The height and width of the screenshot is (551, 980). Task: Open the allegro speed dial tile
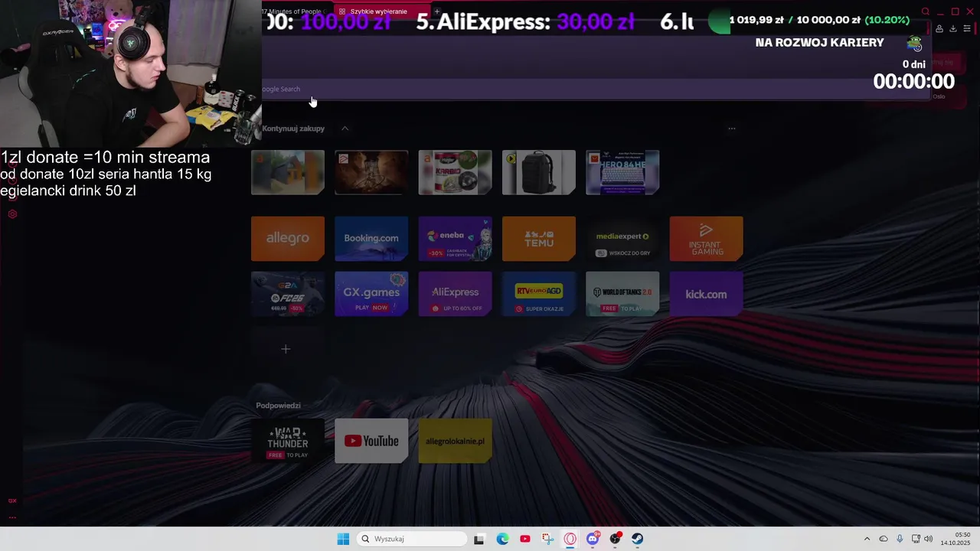(x=288, y=239)
